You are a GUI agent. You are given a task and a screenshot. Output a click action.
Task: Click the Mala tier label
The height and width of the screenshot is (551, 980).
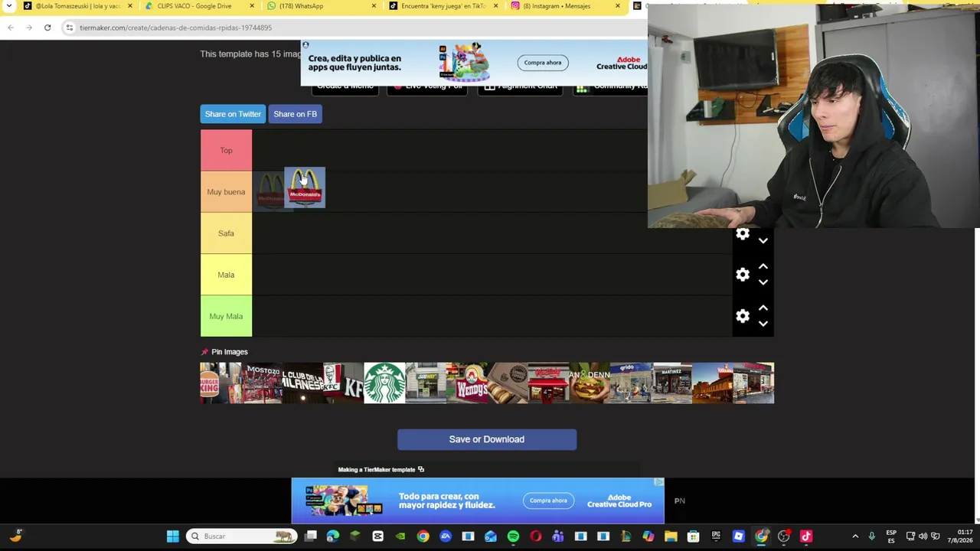[226, 275]
